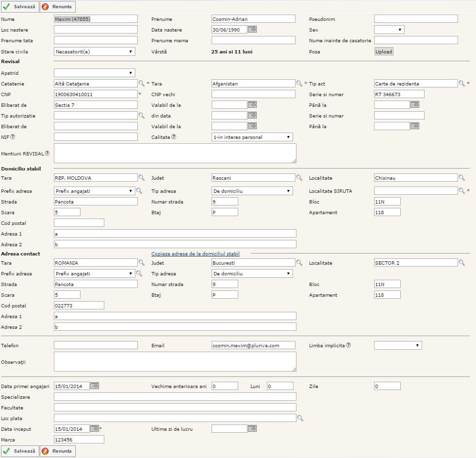
Task: Click search icon next to Cetatenie field
Action: tap(142, 84)
